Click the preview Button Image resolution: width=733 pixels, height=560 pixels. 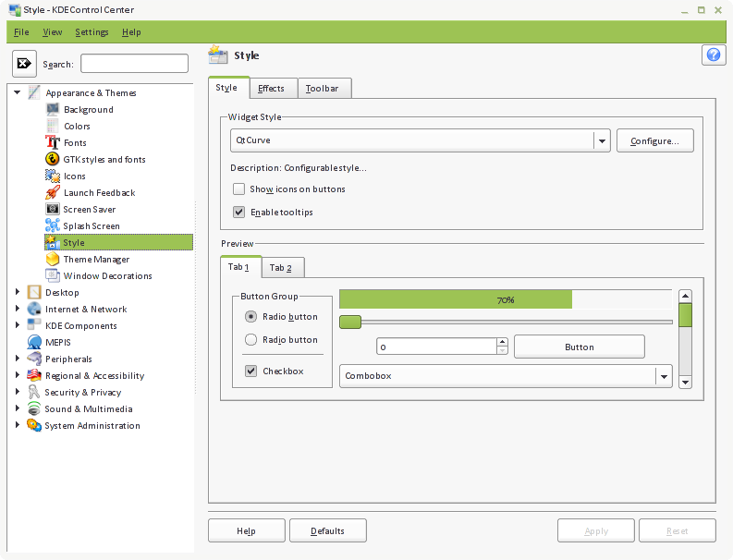[x=580, y=347]
